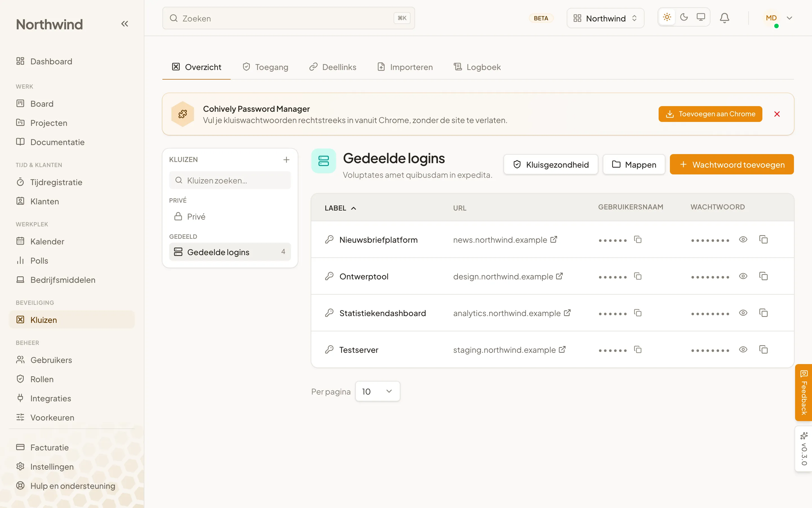
Task: Dismiss the Cohively Password Manager banner
Action: [x=777, y=114]
